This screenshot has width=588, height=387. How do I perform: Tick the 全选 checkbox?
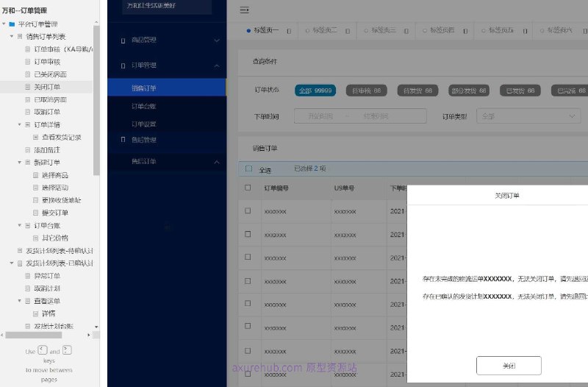pyautogui.click(x=248, y=168)
